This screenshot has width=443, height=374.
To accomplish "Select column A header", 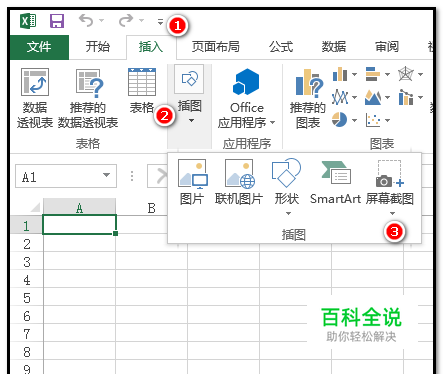I will 79,207.
